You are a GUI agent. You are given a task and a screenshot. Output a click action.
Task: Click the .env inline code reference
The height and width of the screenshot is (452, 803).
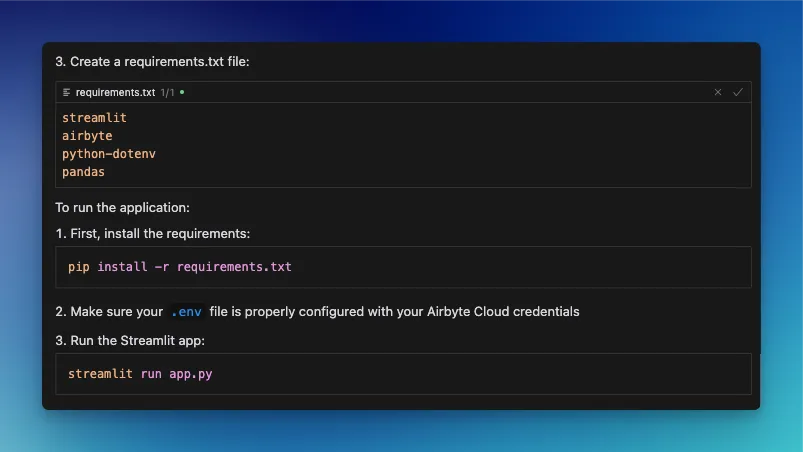(186, 312)
